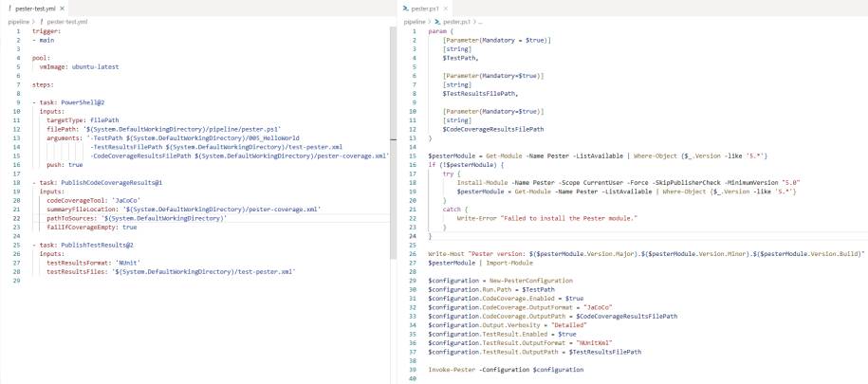Click 'TestResult.OutputFormat = "NUnitXml"' line
The height and width of the screenshot is (384, 868).
point(521,343)
